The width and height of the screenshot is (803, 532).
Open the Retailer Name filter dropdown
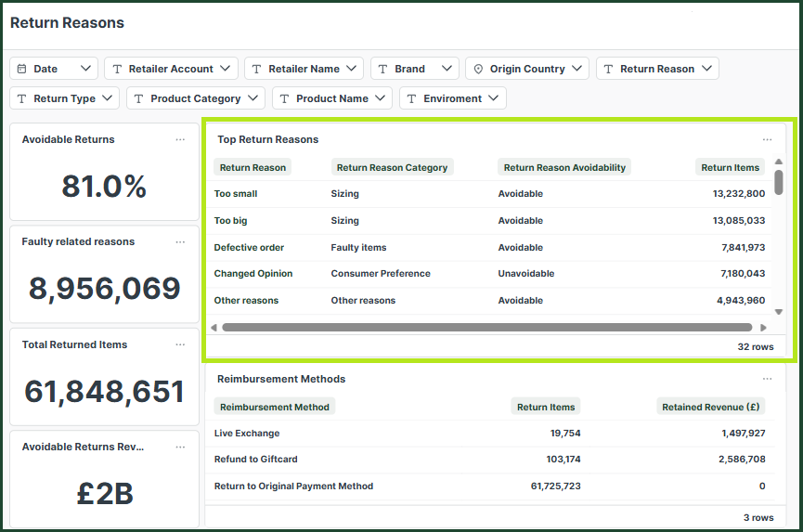pos(304,69)
